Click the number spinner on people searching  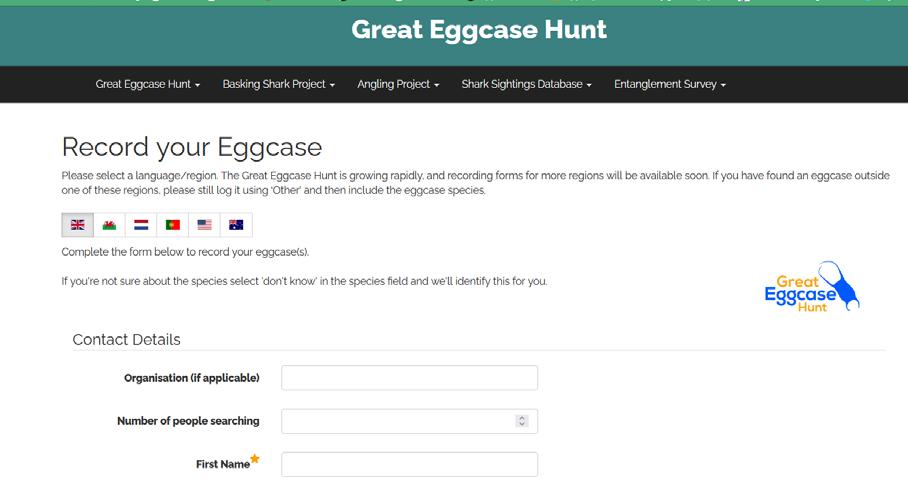point(522,421)
